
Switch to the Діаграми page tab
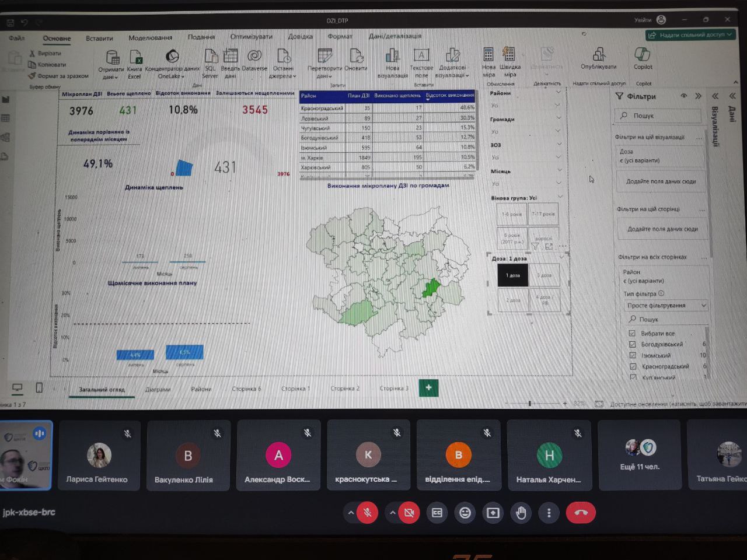pyautogui.click(x=158, y=389)
